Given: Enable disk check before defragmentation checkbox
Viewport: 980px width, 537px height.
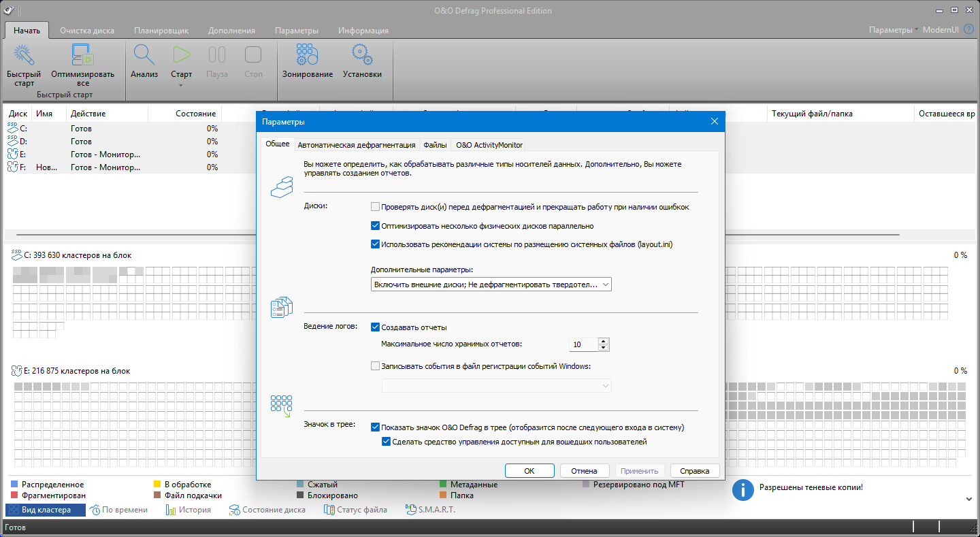Looking at the screenshot, I should click(x=376, y=207).
